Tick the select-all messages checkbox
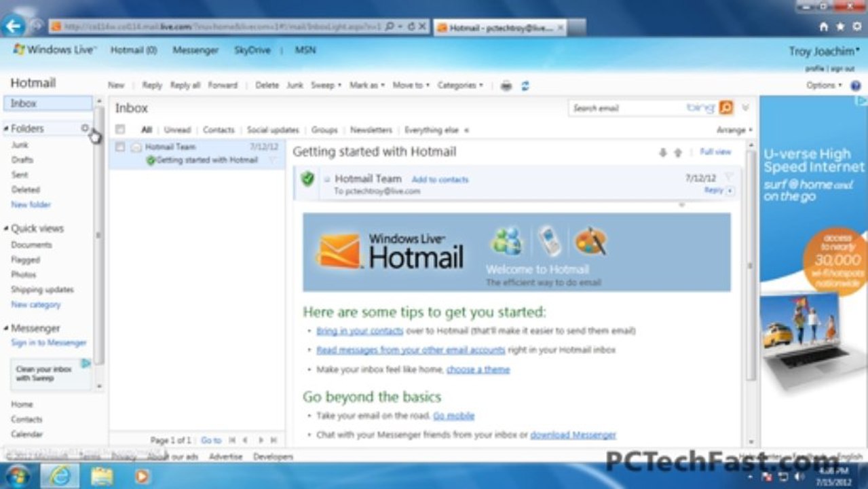This screenshot has height=489, width=868. click(x=120, y=129)
